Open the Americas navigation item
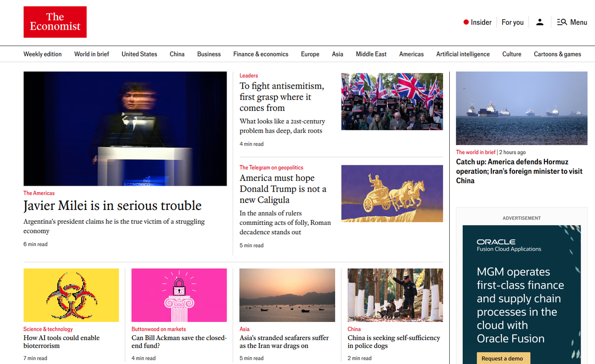This screenshot has height=364, width=595. (412, 54)
